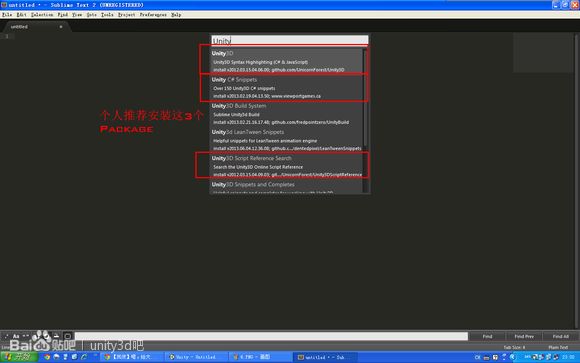Select the Unity3D Build System package

287,114
